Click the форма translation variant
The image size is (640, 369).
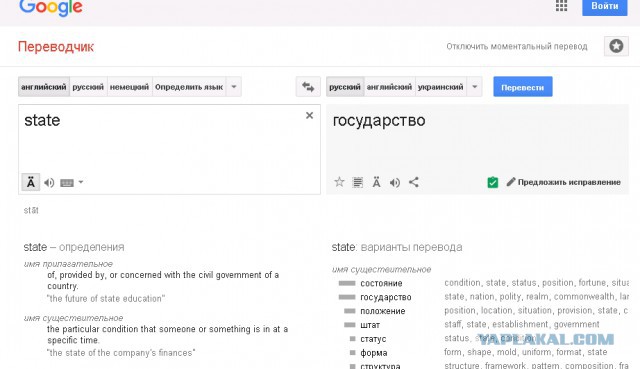(x=373, y=353)
